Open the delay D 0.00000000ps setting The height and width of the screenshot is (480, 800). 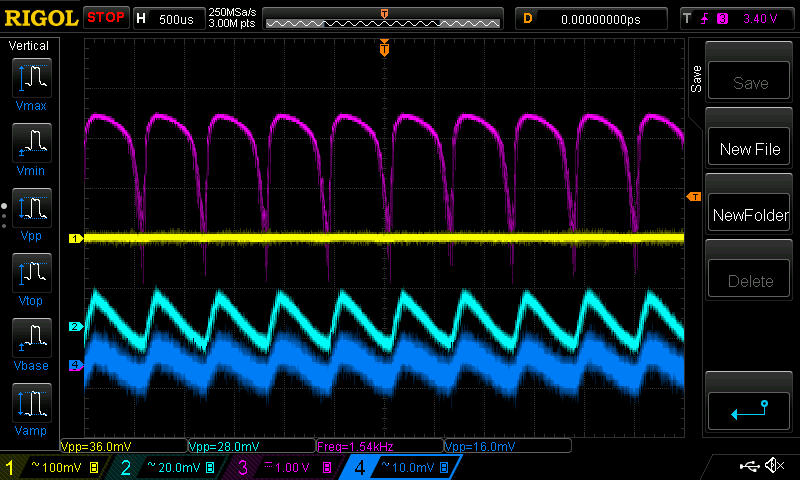pos(592,18)
